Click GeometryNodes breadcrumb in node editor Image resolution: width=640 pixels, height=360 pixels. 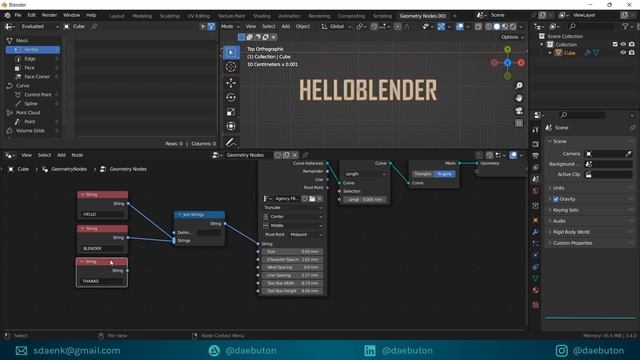click(x=69, y=169)
